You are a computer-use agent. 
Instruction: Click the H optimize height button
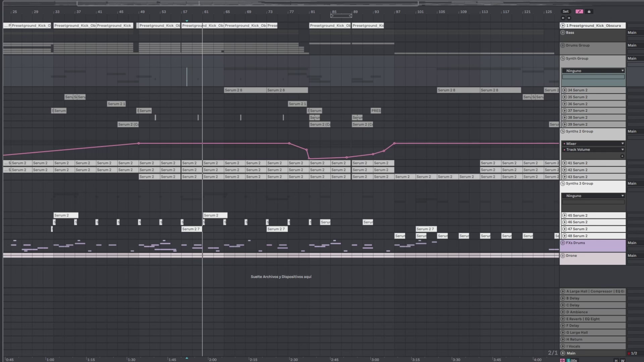[x=616, y=360]
